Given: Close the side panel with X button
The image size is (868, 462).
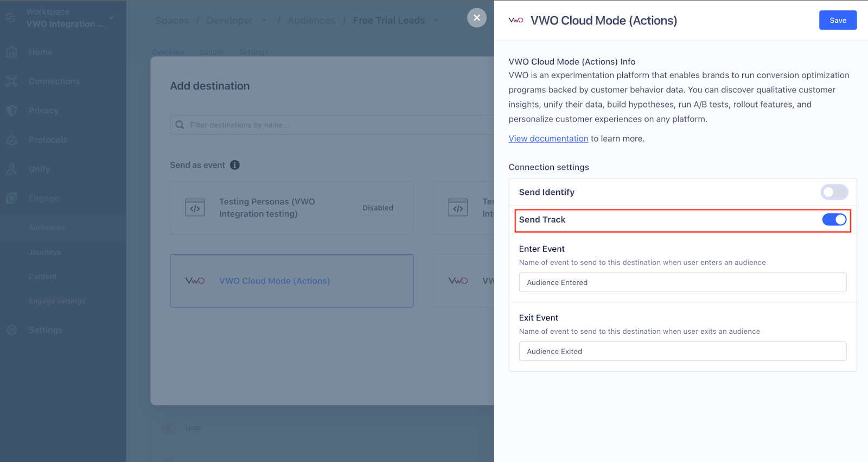Looking at the screenshot, I should point(477,17).
